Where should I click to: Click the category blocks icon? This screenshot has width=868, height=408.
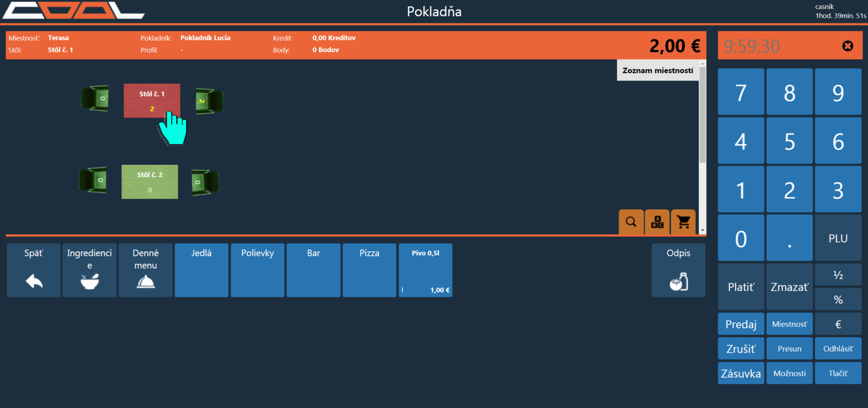tap(657, 222)
